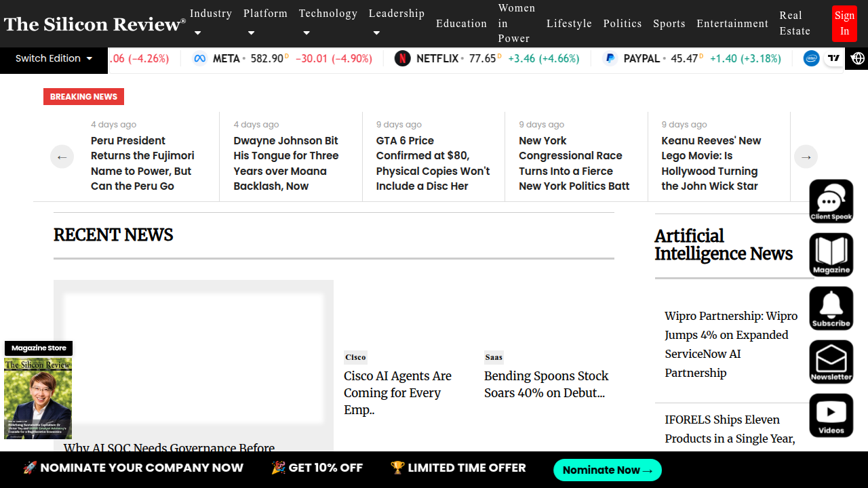Click the LIMITED TIME OFFER text
Viewport: 868px width, 488px height.
pyautogui.click(x=458, y=468)
